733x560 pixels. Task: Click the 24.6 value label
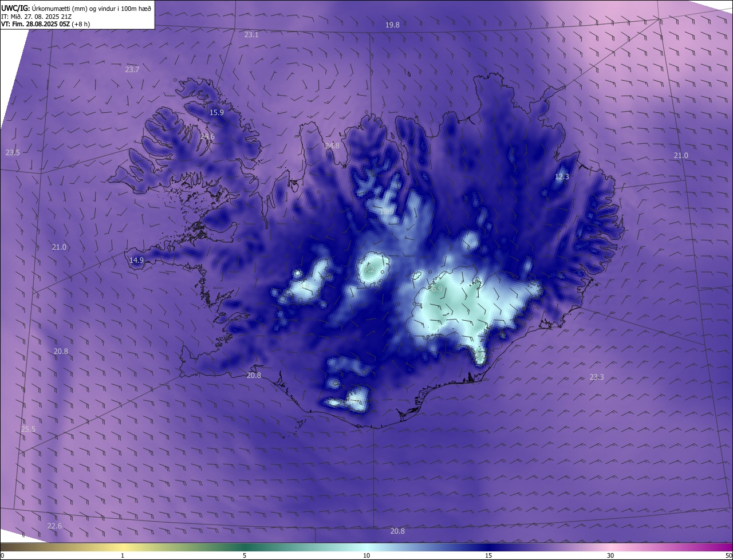[x=207, y=137]
